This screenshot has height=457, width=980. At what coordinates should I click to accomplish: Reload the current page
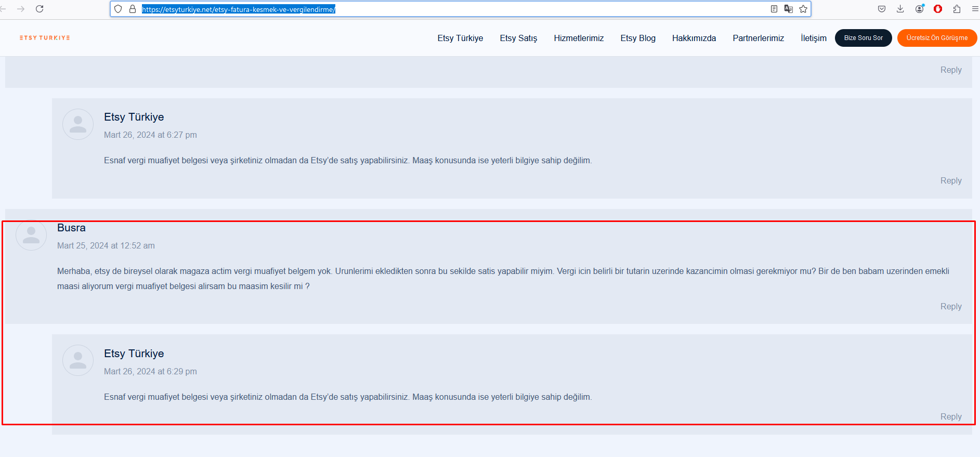40,9
